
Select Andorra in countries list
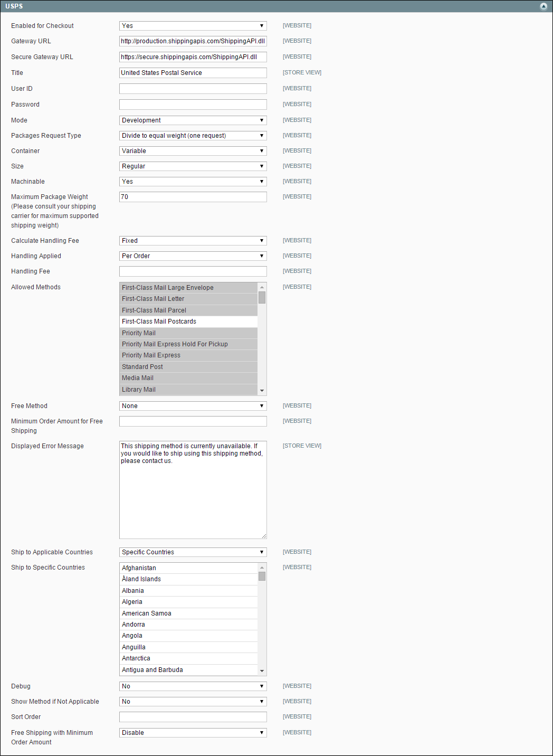coord(189,625)
